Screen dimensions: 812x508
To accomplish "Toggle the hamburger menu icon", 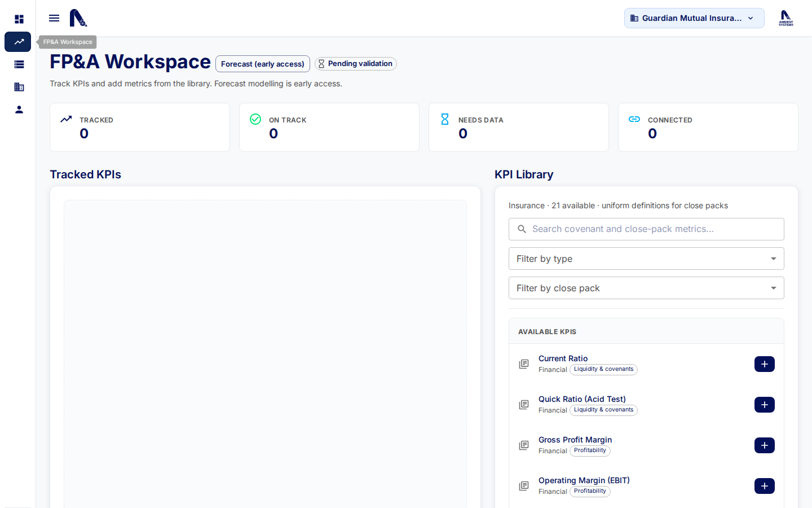I will click(x=54, y=18).
